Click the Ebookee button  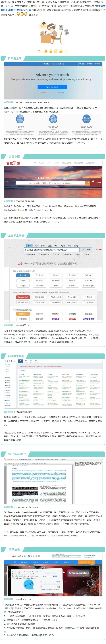39,285
